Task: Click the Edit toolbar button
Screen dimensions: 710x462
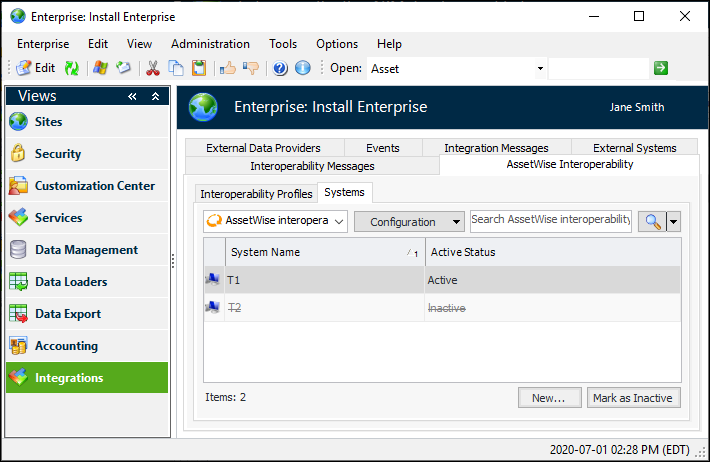Action: (x=35, y=68)
